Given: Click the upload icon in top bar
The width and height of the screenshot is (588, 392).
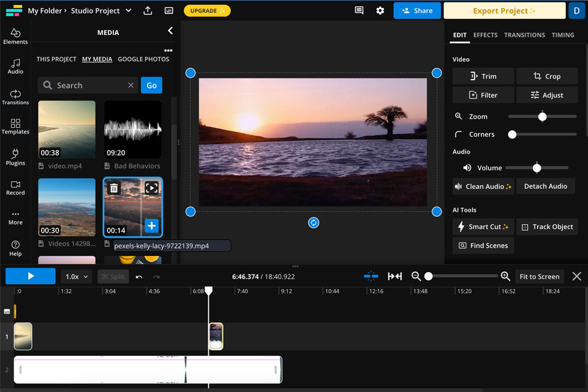Looking at the screenshot, I should point(148,10).
